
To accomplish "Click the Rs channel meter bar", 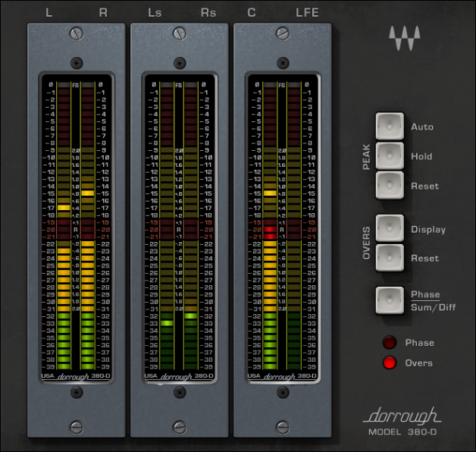I will pos(191,226).
